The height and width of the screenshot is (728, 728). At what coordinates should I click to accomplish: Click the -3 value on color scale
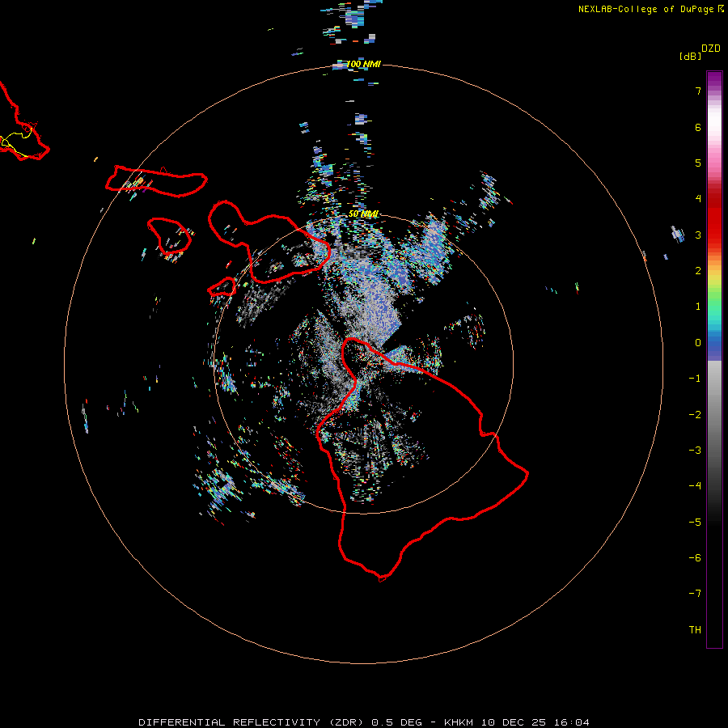[x=695, y=450]
